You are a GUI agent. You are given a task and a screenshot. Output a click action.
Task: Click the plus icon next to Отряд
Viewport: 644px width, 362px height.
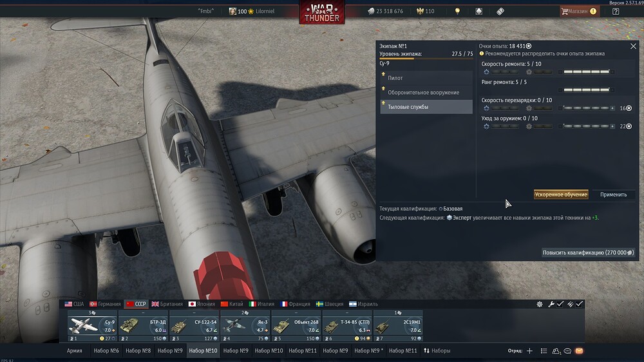[530, 350]
